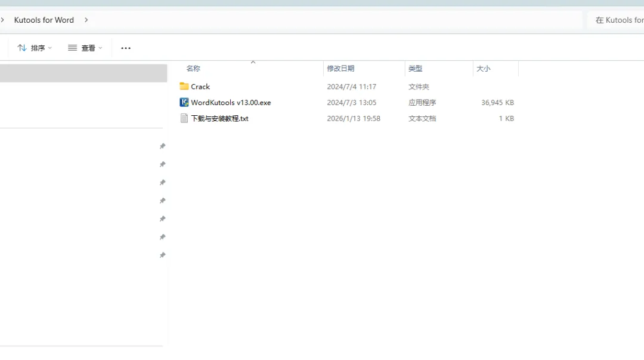
Task: Click the search box 在 Kutools for
Action: tap(615, 20)
